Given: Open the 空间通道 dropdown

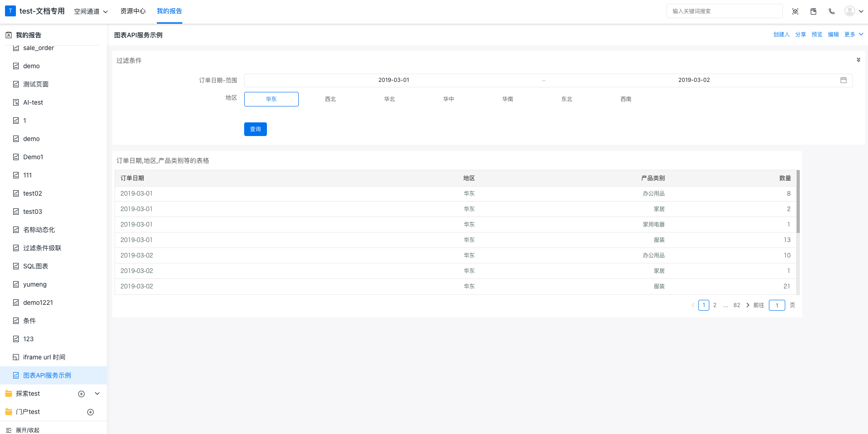Looking at the screenshot, I should point(91,11).
